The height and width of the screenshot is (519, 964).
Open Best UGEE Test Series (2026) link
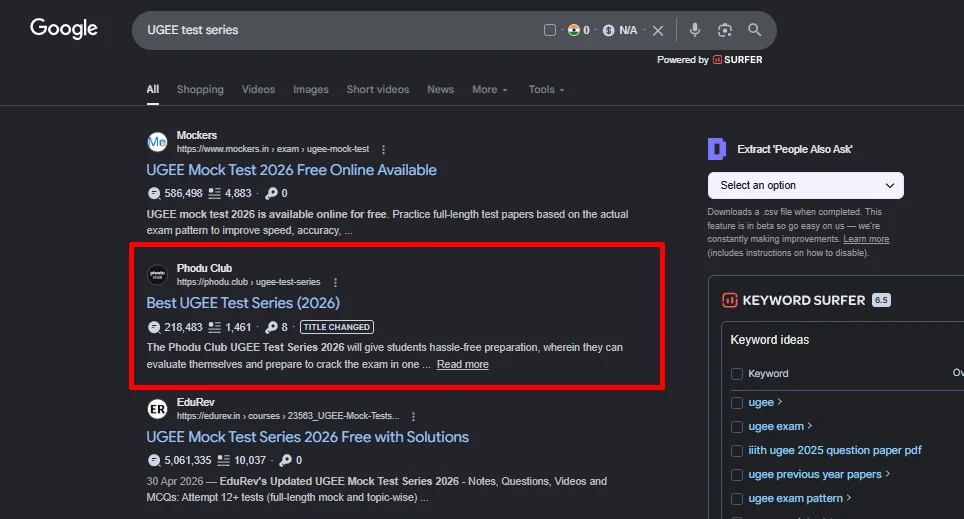pos(243,303)
